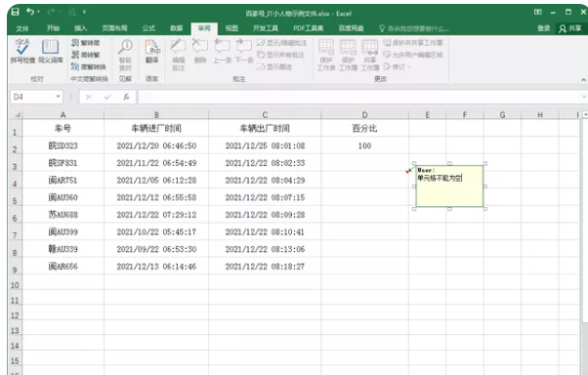The width and height of the screenshot is (588, 375).
Task: Click the Save icon in the title bar
Action: (x=15, y=12)
